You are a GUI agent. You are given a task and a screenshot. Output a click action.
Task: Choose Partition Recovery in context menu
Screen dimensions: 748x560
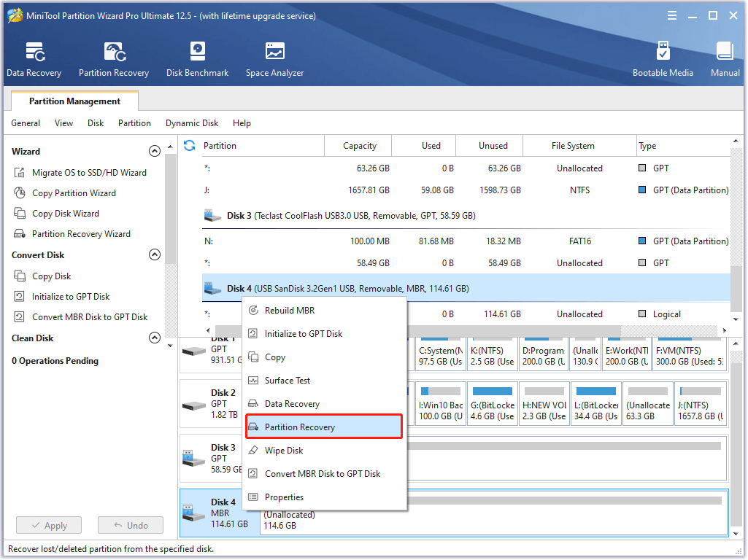[325, 427]
